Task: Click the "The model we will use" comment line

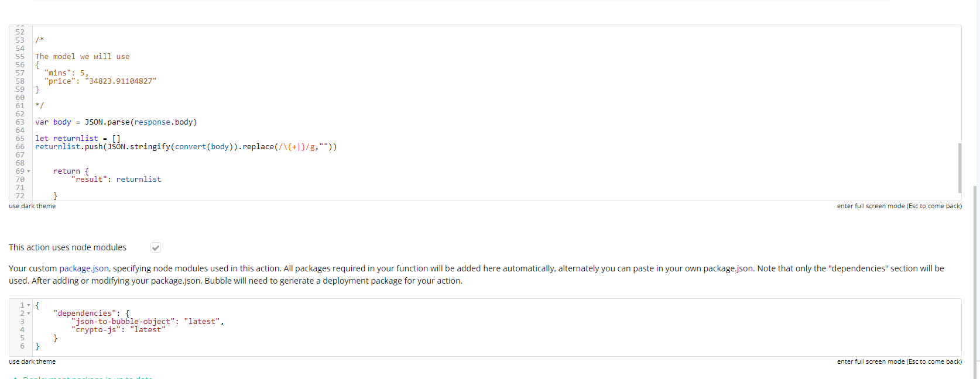Action: pyautogui.click(x=83, y=57)
